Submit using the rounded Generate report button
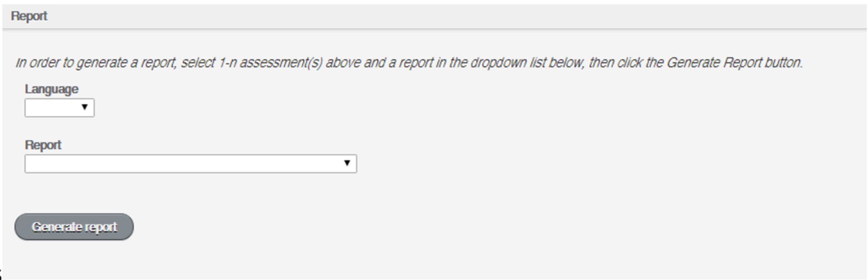The height and width of the screenshot is (280, 868). click(74, 227)
